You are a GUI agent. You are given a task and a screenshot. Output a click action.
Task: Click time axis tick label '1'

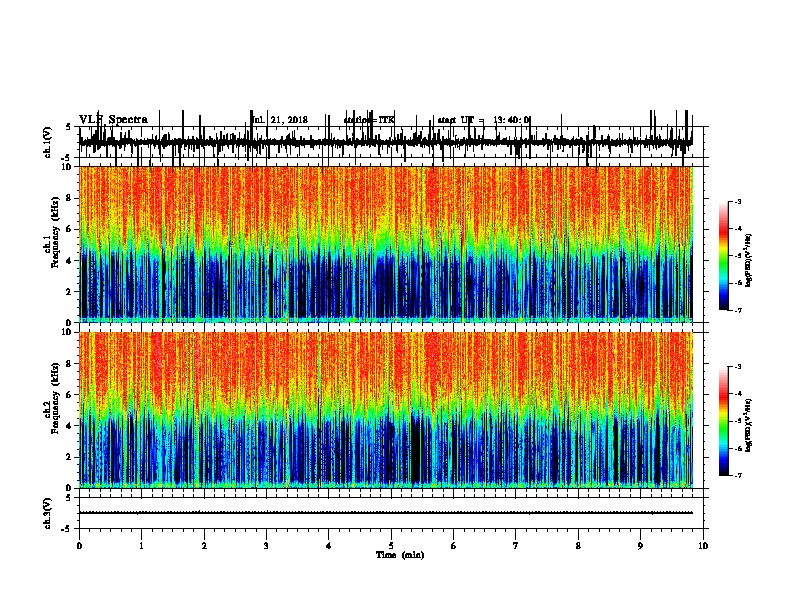click(x=141, y=546)
